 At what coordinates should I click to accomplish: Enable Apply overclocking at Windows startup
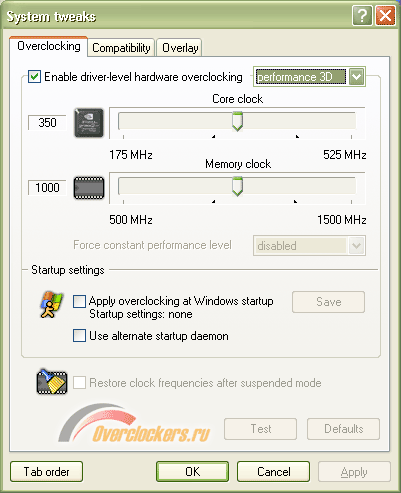click(x=79, y=301)
